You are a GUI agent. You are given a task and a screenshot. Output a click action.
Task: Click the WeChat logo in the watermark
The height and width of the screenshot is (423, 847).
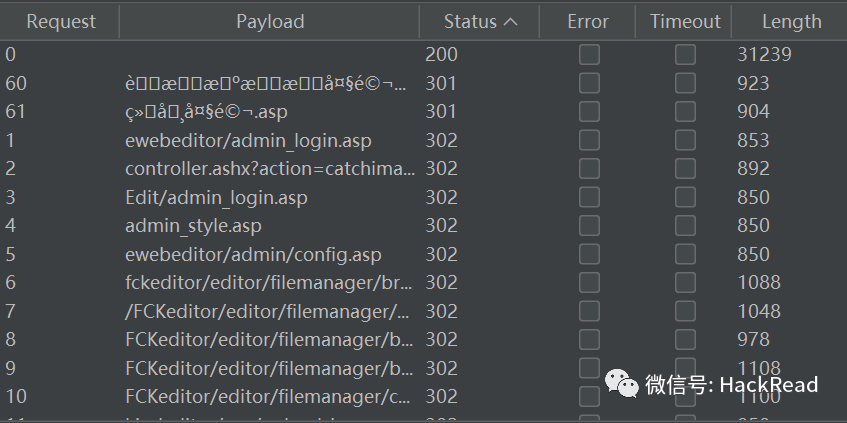621,384
